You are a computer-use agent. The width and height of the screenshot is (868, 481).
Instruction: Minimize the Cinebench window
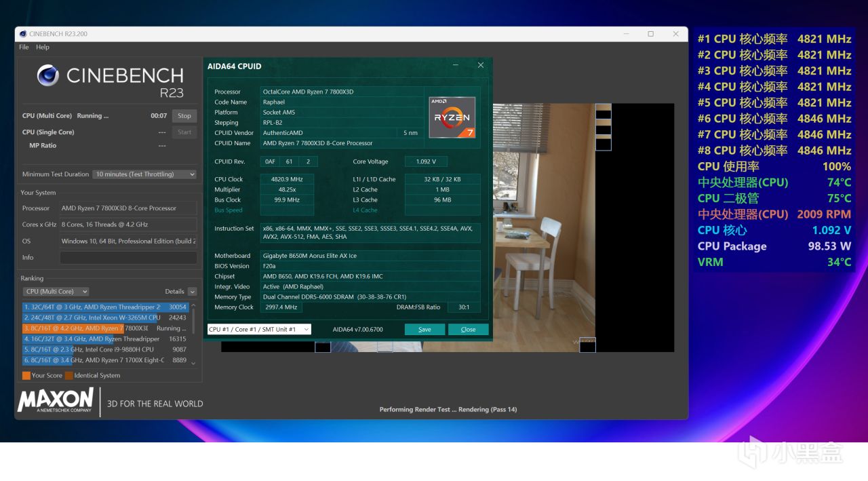click(625, 34)
